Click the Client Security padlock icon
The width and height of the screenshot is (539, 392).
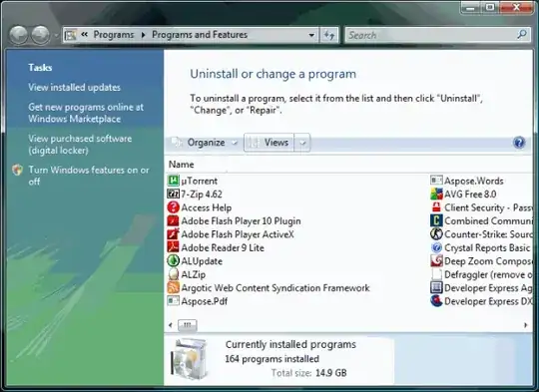(x=436, y=207)
